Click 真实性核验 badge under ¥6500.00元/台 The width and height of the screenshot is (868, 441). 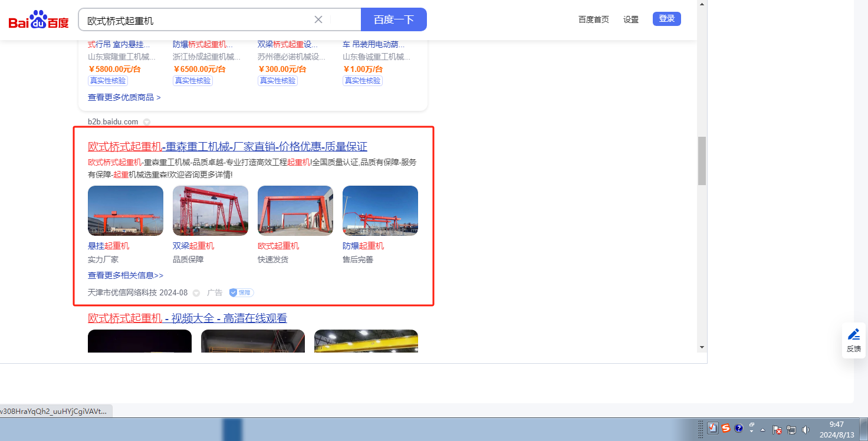point(193,81)
